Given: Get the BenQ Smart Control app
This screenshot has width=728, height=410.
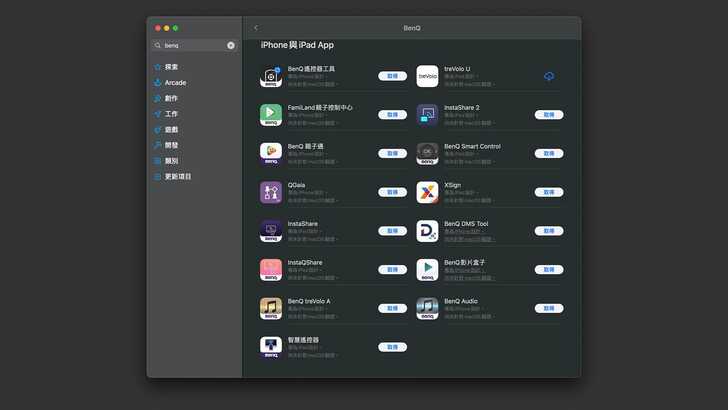Looking at the screenshot, I should click(549, 153).
